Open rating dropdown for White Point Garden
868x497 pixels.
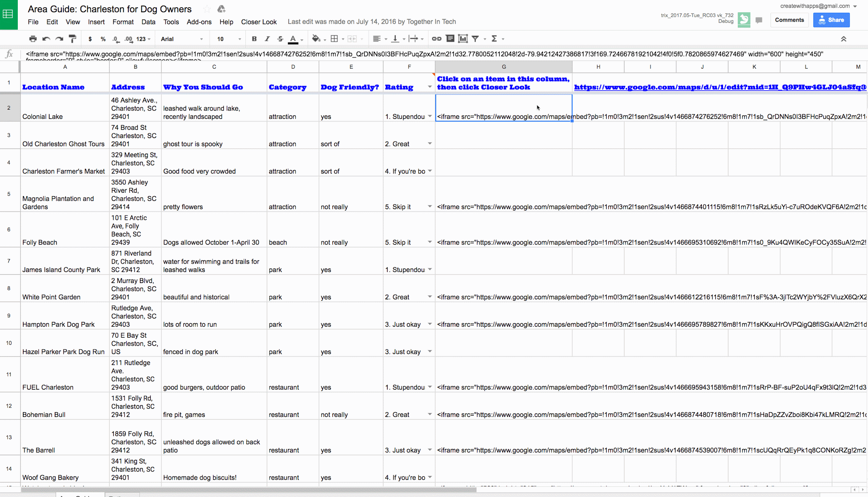coord(430,297)
